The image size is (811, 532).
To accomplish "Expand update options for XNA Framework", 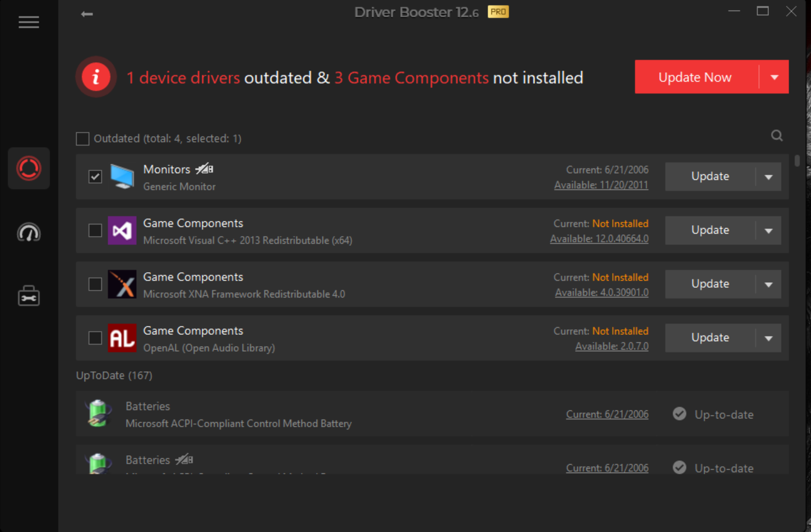I will (x=768, y=284).
